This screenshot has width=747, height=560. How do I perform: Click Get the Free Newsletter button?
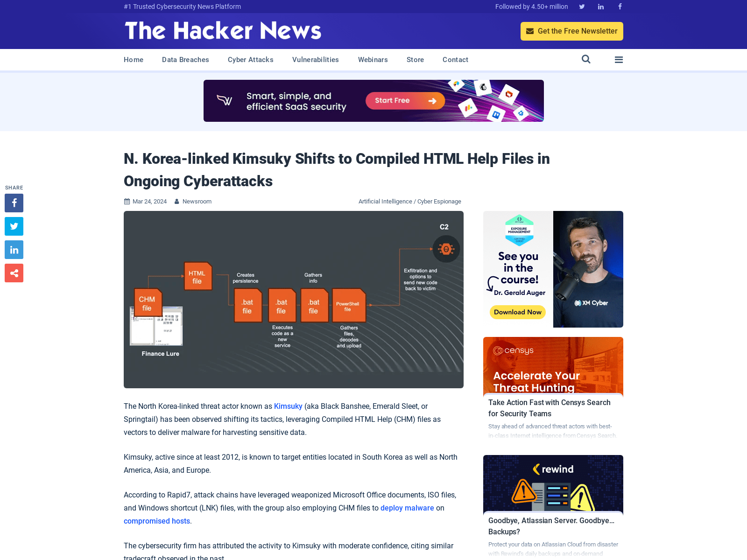tap(572, 31)
